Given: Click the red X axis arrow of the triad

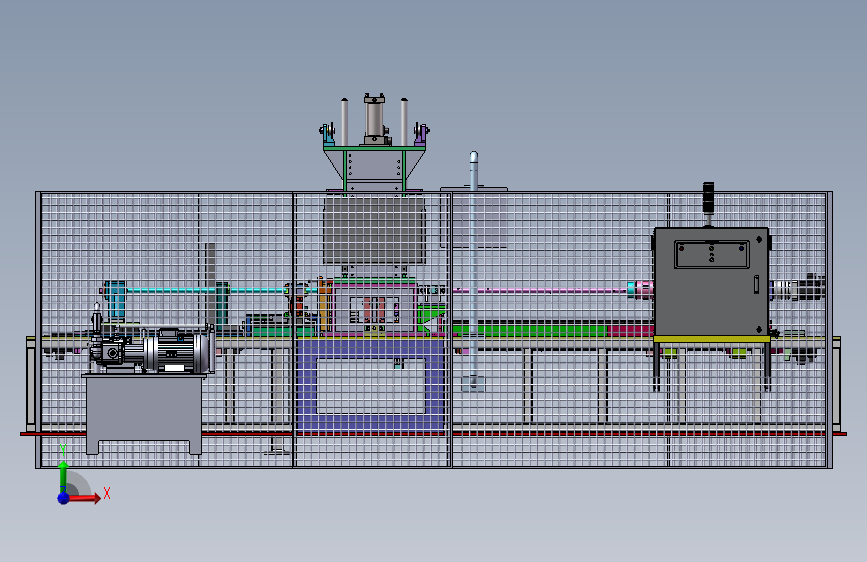Looking at the screenshot, I should pyautogui.click(x=86, y=498).
